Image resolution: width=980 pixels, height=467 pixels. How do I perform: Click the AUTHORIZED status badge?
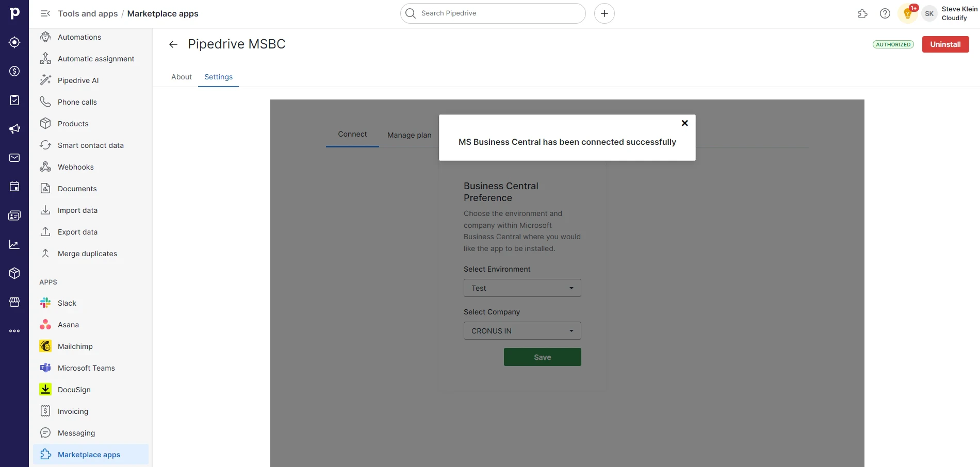tap(893, 44)
